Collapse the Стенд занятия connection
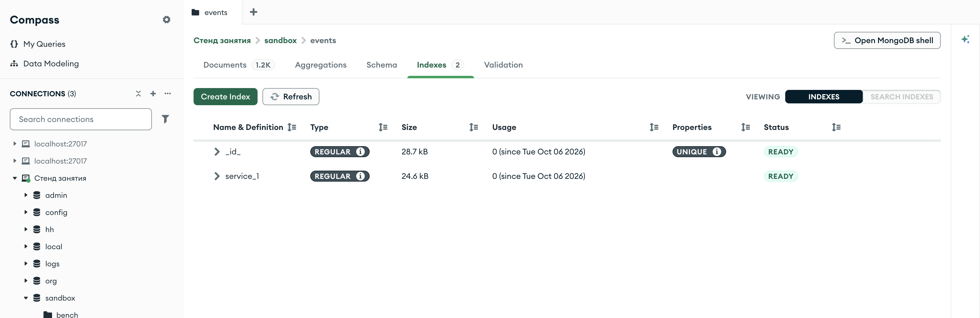980x318 pixels. click(15, 178)
